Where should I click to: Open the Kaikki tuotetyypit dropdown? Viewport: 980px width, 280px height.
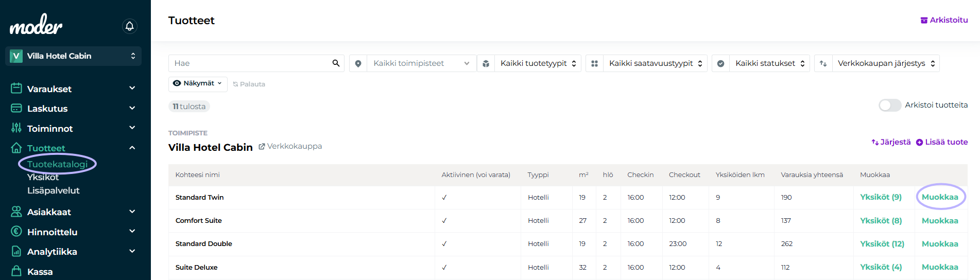tap(538, 63)
